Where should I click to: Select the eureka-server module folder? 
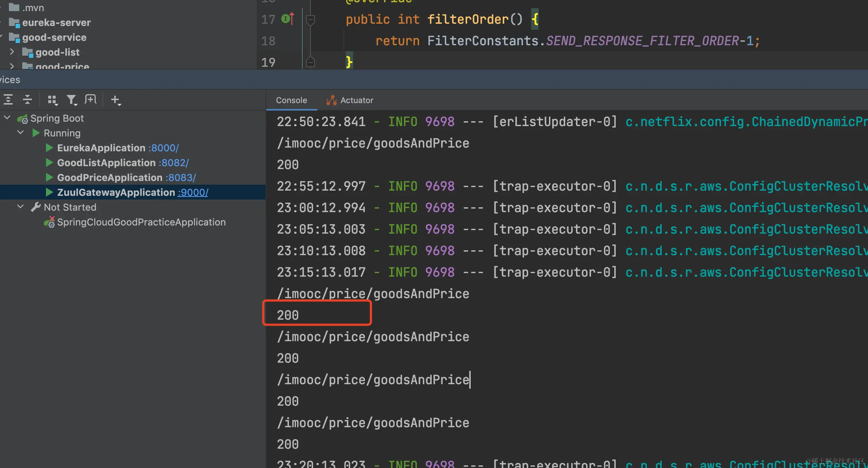point(56,23)
